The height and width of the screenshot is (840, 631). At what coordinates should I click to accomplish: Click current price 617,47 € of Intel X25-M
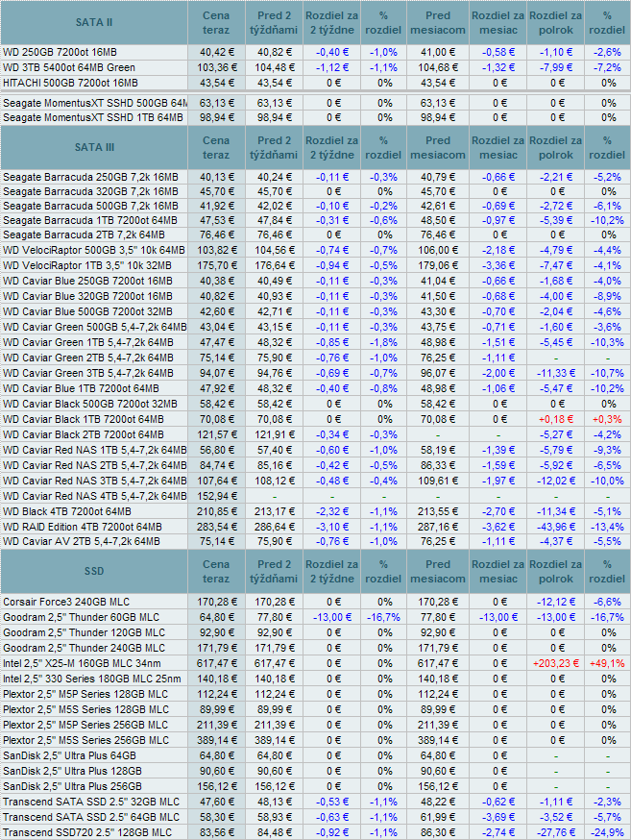pos(216,663)
